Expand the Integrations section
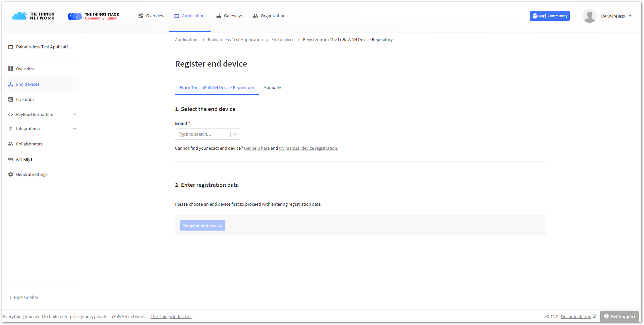644x325 pixels. click(74, 129)
